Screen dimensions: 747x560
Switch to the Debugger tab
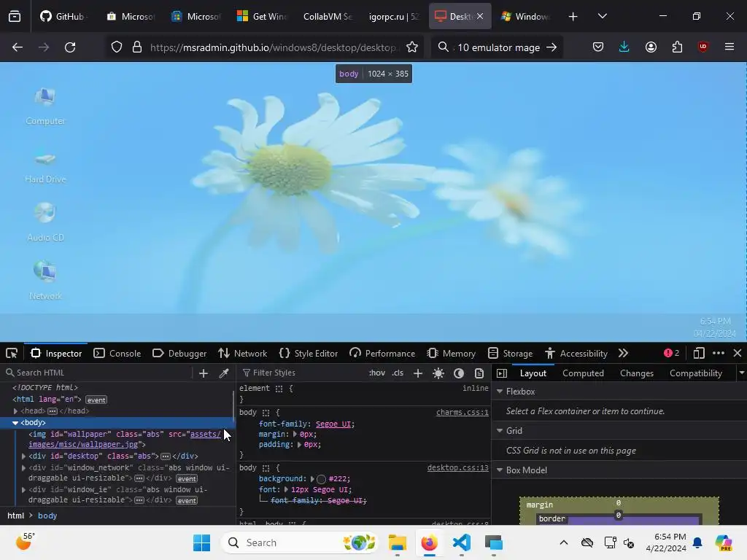(x=179, y=354)
